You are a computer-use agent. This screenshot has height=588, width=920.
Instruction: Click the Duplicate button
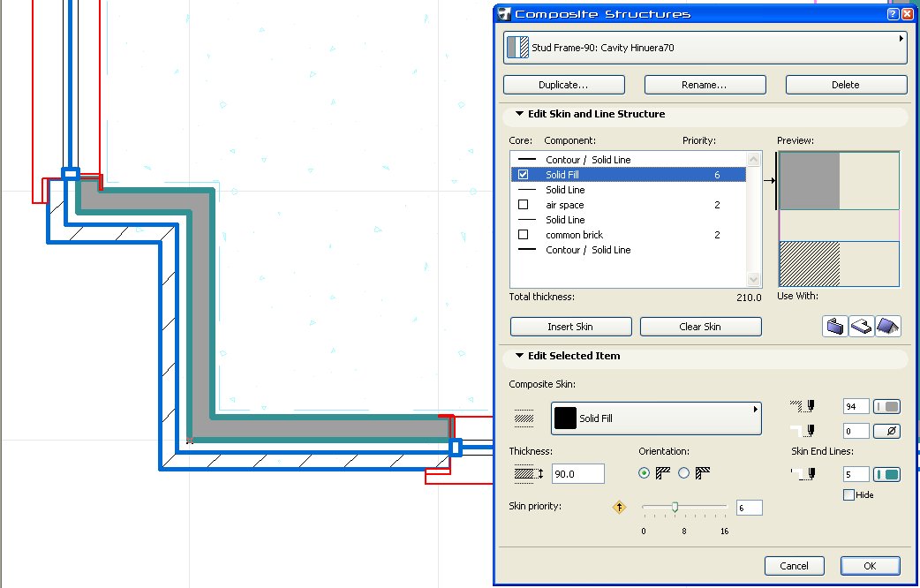pos(563,84)
